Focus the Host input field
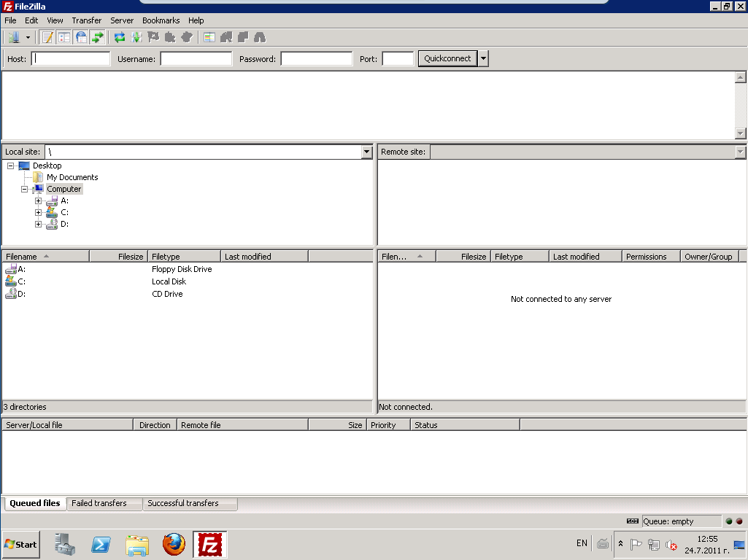Image resolution: width=748 pixels, height=560 pixels. click(x=71, y=58)
